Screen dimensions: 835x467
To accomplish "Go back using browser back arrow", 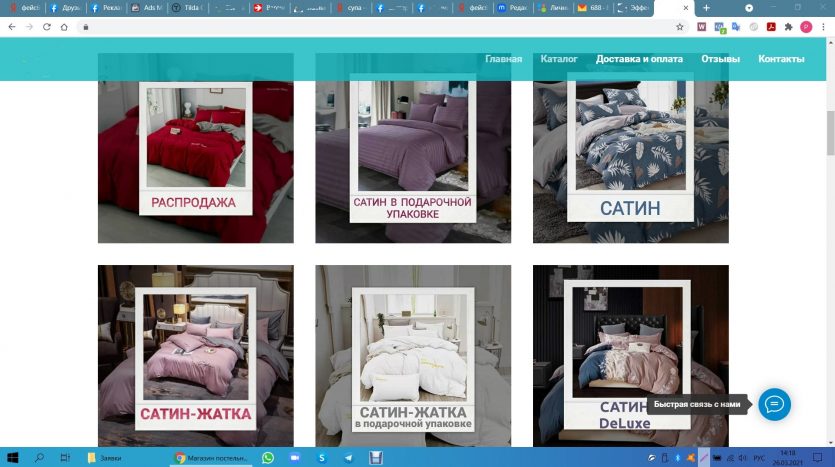I will pos(11,27).
